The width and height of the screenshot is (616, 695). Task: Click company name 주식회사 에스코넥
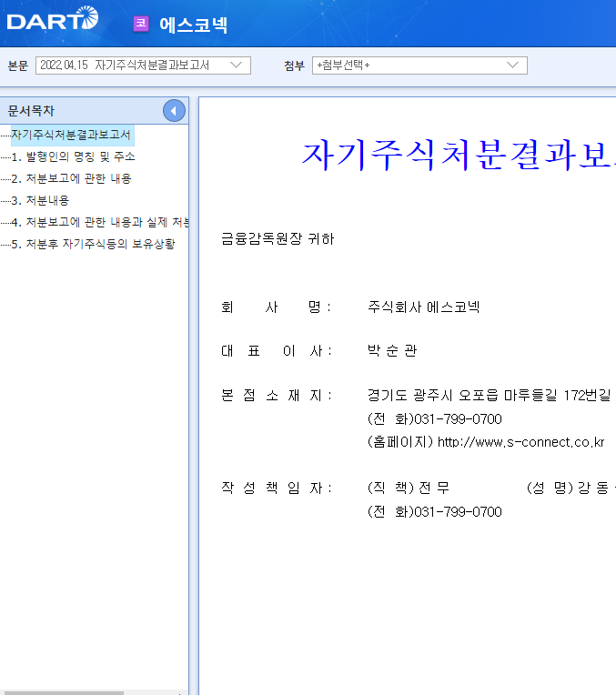423,307
